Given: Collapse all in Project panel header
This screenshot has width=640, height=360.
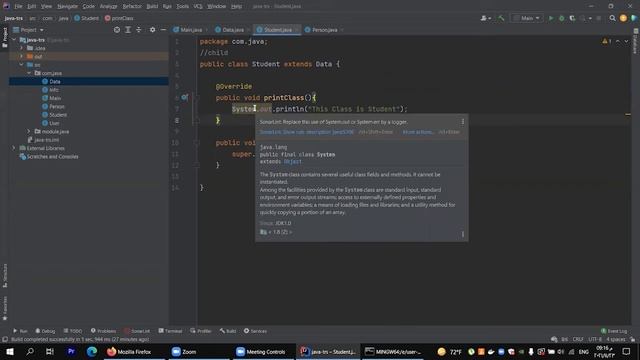Looking at the screenshot, I should pos(139,30).
